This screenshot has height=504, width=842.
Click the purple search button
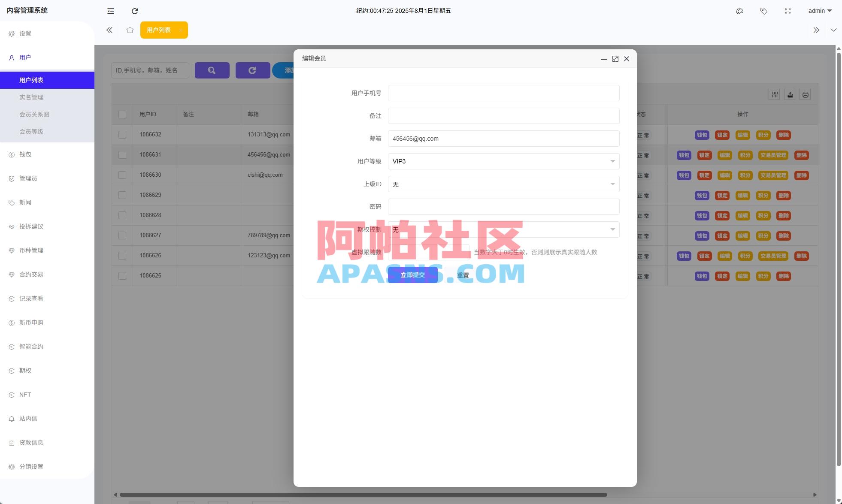pyautogui.click(x=212, y=70)
